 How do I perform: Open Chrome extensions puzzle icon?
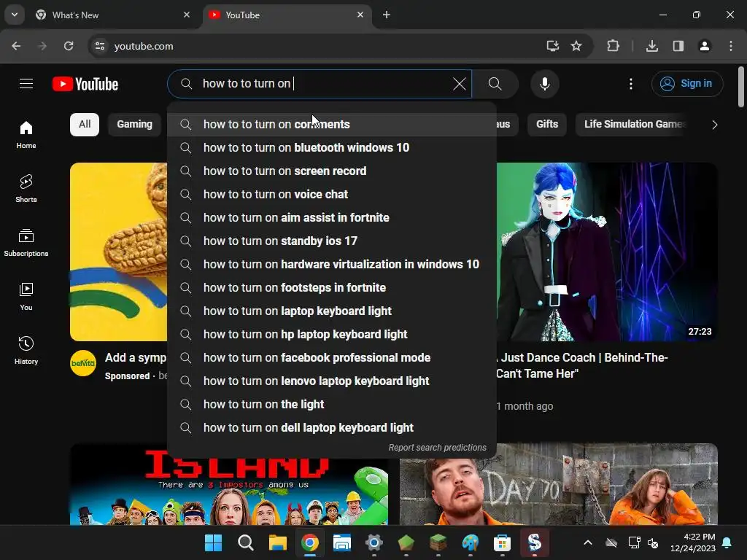pyautogui.click(x=613, y=46)
